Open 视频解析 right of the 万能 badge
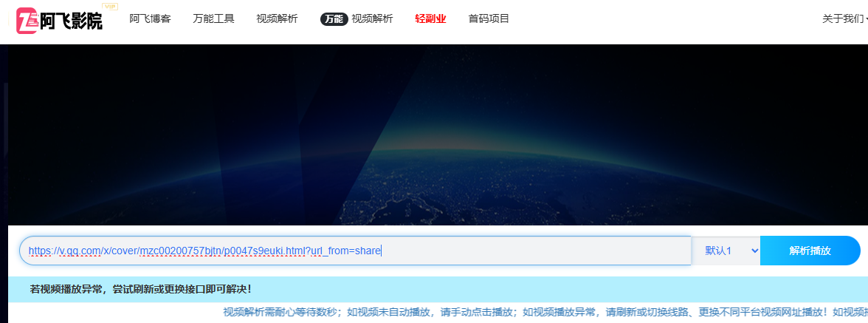The height and width of the screenshot is (323, 868). click(372, 19)
